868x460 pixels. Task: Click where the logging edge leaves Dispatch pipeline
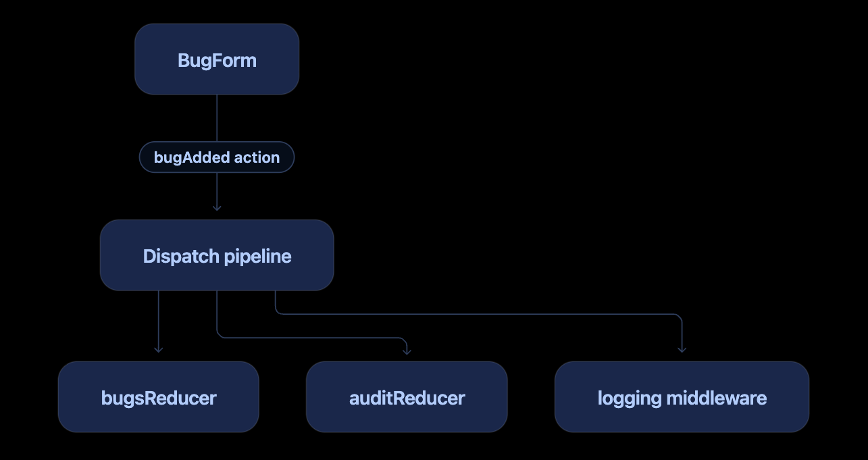coord(275,292)
